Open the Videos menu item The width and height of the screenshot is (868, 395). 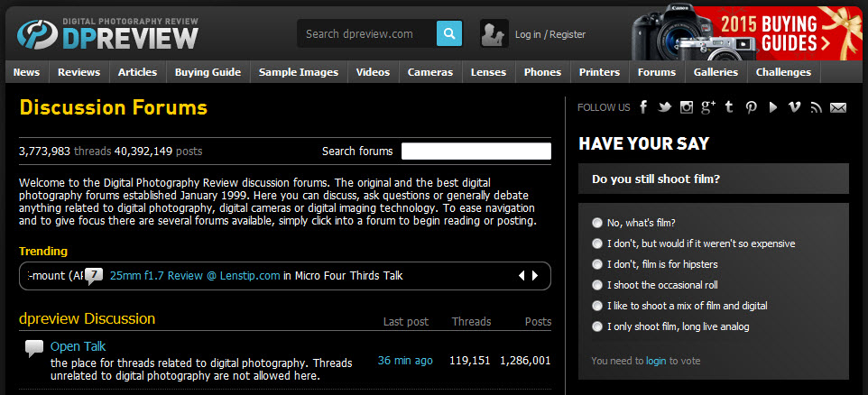click(373, 72)
